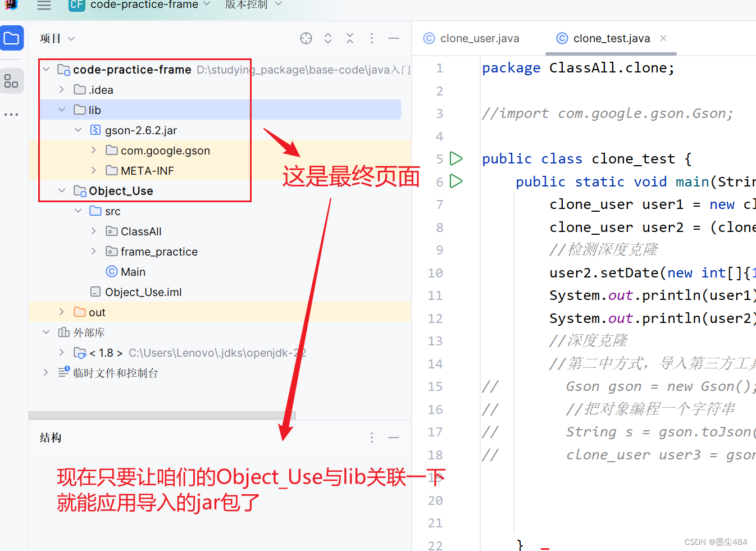Click the collapse-all icon in Project panel toolbar
756x551 pixels.
[350, 38]
